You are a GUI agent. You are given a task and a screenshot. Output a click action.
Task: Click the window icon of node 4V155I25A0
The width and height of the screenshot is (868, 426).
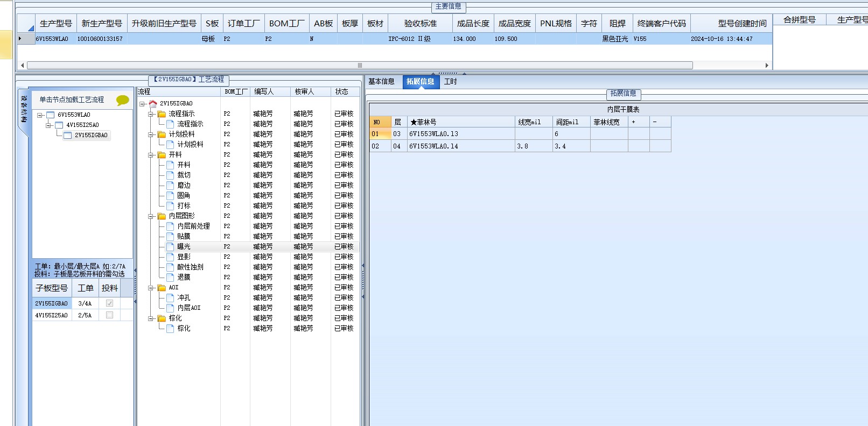click(x=59, y=125)
